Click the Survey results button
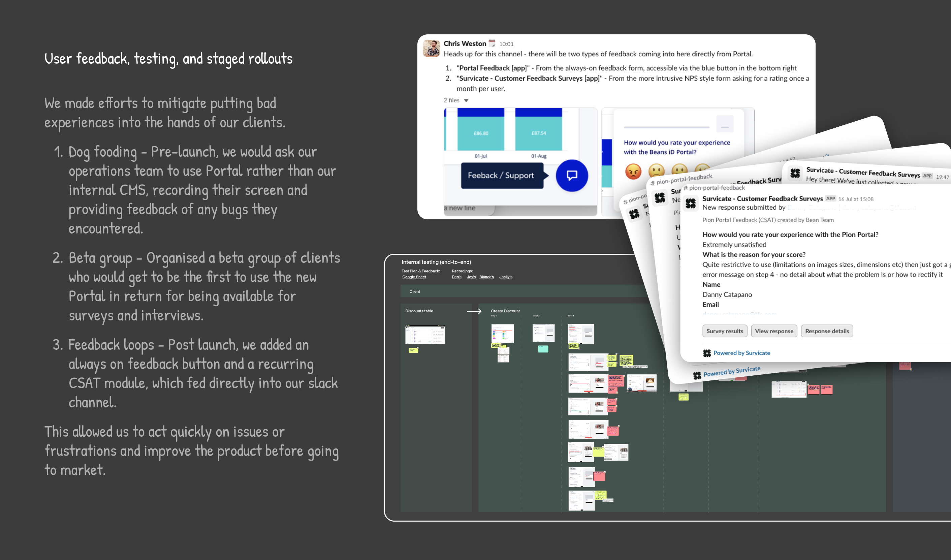The image size is (951, 560). [x=723, y=331]
